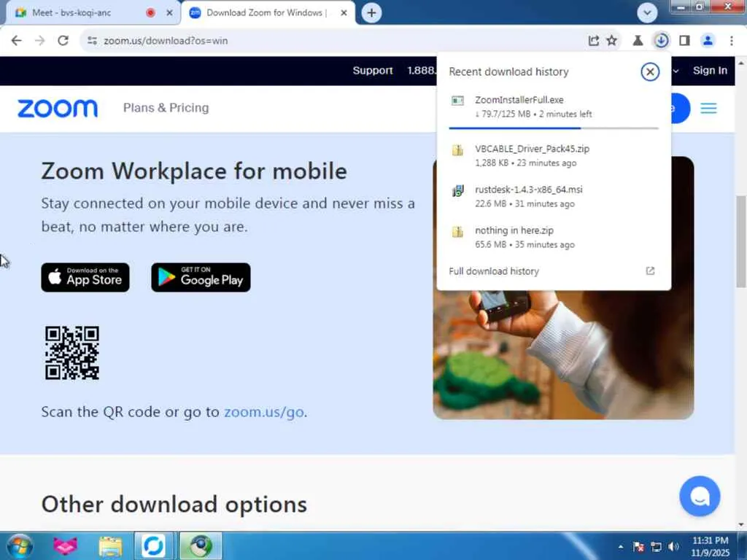Click the mobile phone promo image
Image resolution: width=747 pixels, height=560 pixels.
tap(563, 355)
